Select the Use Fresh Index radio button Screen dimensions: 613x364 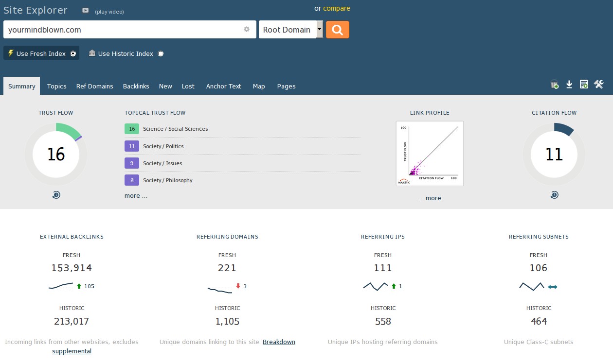(x=73, y=54)
